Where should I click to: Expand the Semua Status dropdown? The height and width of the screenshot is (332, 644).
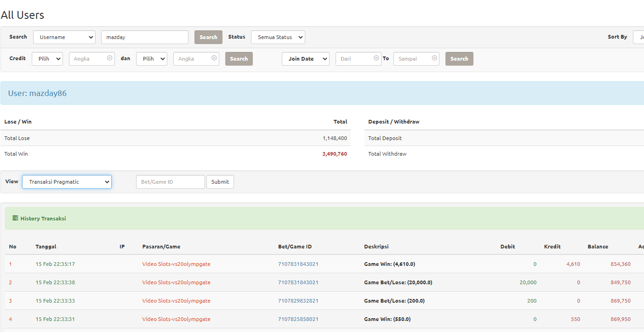coord(278,37)
